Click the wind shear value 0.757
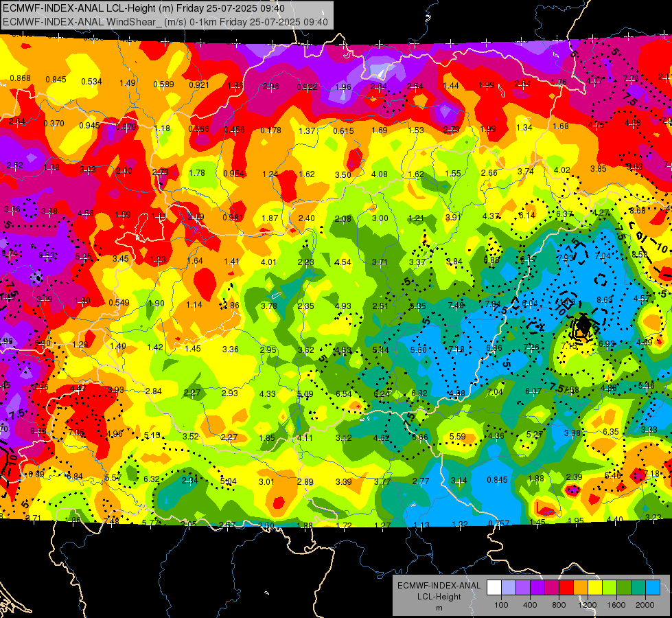The image size is (672, 618). pos(499,523)
